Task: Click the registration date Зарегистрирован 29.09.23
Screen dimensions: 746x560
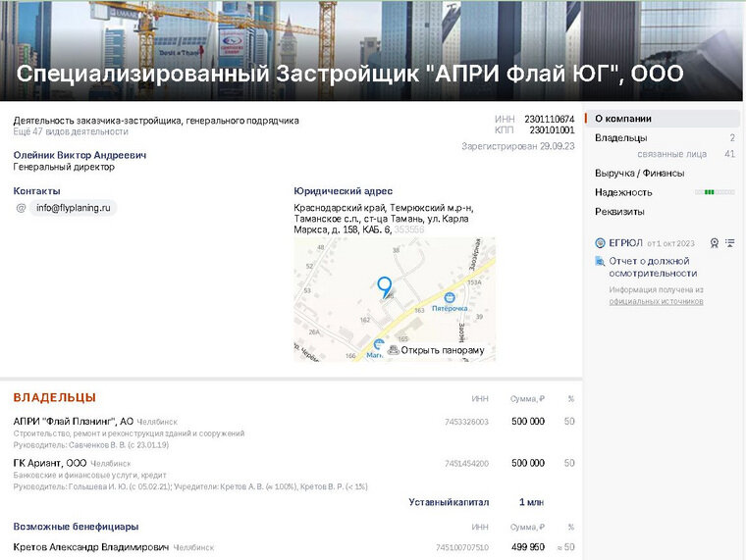Action: [x=518, y=146]
